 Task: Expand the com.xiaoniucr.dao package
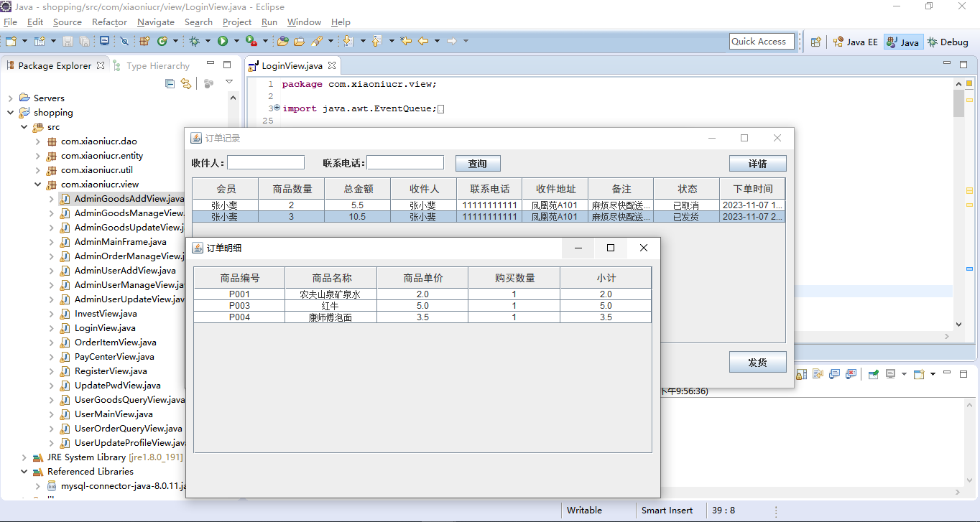point(37,141)
